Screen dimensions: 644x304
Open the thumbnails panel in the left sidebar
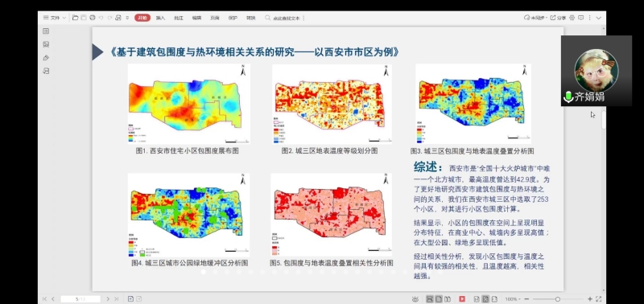[46, 31]
